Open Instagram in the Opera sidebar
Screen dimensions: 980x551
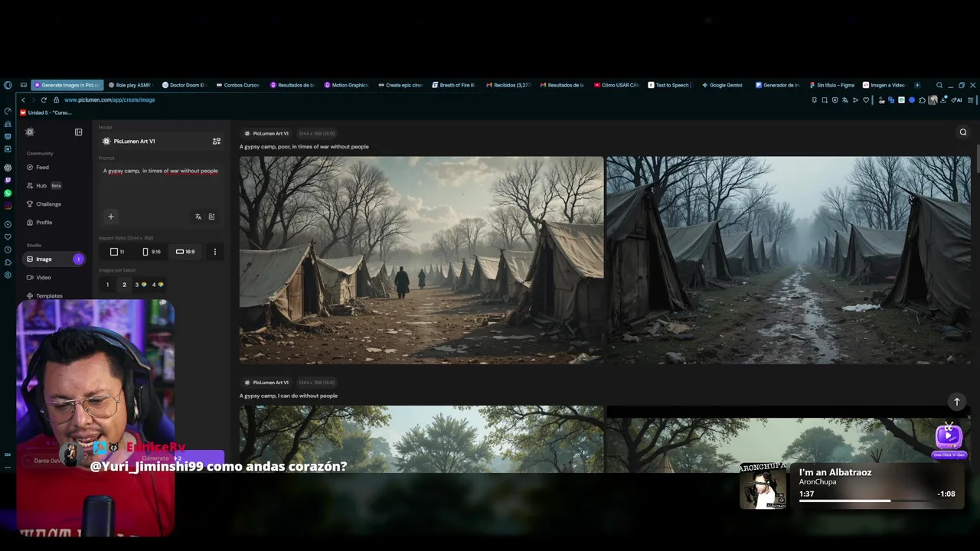[8, 206]
